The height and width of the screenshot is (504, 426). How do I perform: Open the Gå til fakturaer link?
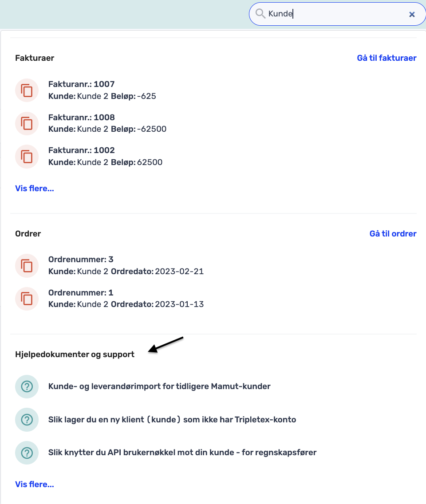pyautogui.click(x=387, y=58)
